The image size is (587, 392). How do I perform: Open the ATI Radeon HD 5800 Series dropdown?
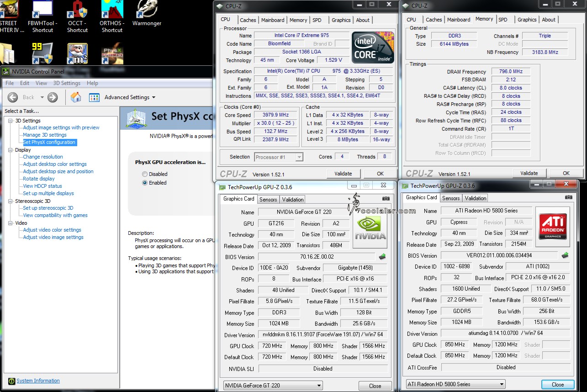point(455,384)
